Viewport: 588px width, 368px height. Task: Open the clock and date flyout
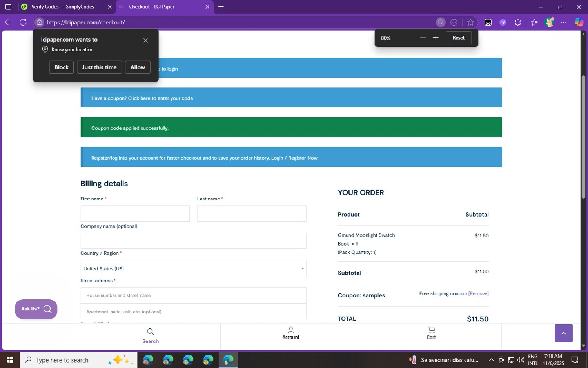tap(554, 360)
